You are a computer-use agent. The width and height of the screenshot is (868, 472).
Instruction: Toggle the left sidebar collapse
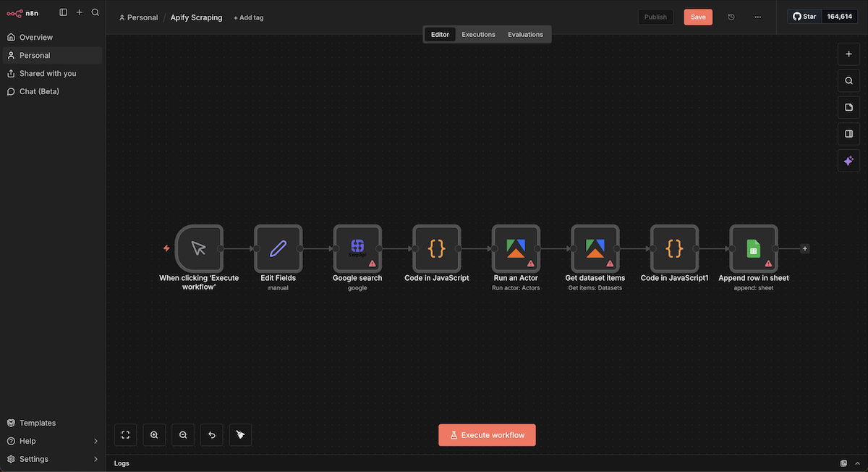[x=64, y=12]
